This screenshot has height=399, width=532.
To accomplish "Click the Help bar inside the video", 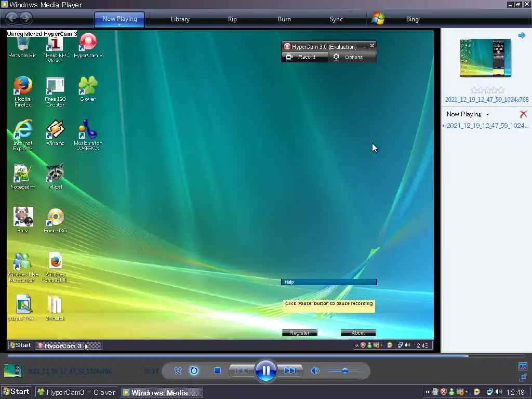I will coord(329,282).
